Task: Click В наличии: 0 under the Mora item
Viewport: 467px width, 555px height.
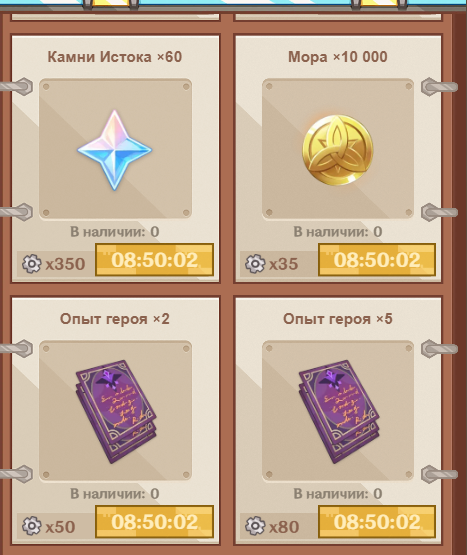Action: click(x=338, y=232)
